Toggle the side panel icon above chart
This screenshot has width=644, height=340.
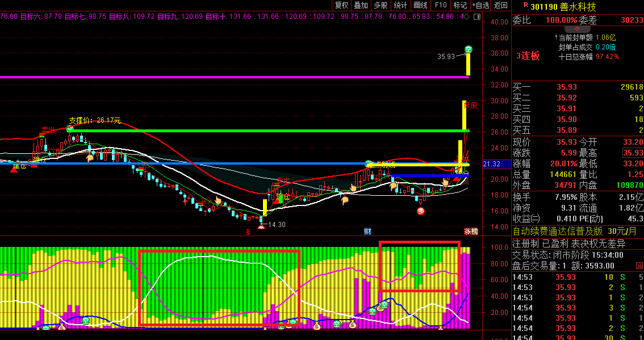(x=477, y=17)
